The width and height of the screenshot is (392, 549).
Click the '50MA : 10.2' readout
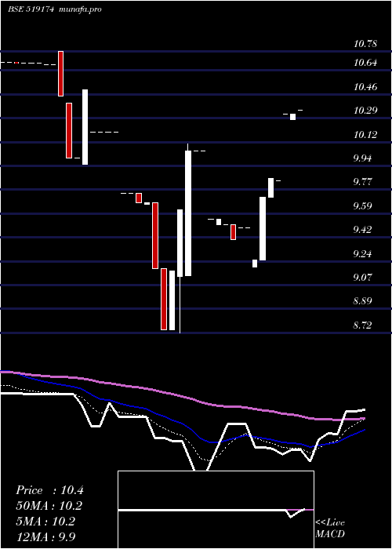click(x=49, y=506)
